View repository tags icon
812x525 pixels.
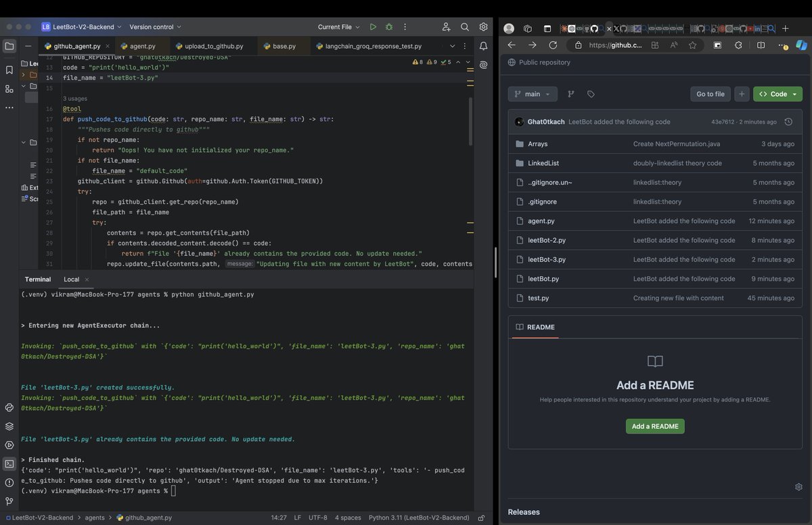pyautogui.click(x=591, y=94)
